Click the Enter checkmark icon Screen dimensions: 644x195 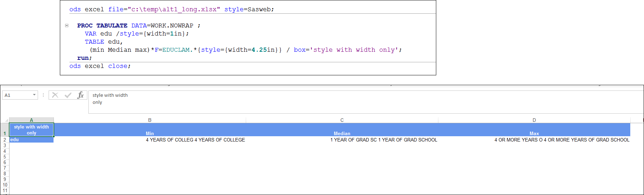pyautogui.click(x=68, y=95)
